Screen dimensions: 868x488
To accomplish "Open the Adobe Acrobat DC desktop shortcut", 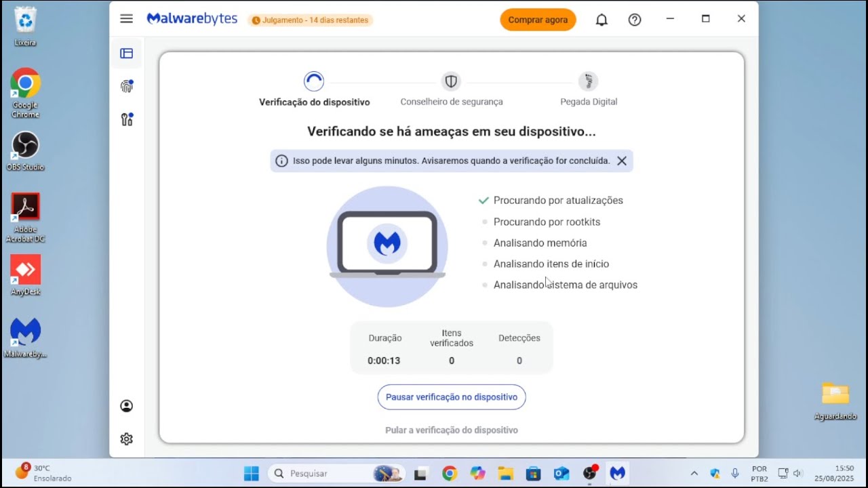I will tap(25, 218).
